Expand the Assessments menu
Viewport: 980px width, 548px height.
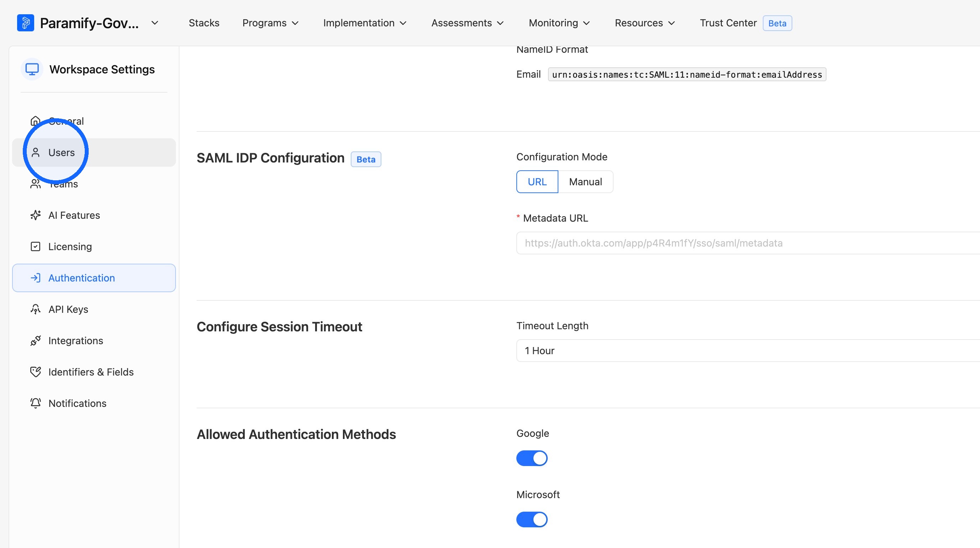(467, 23)
